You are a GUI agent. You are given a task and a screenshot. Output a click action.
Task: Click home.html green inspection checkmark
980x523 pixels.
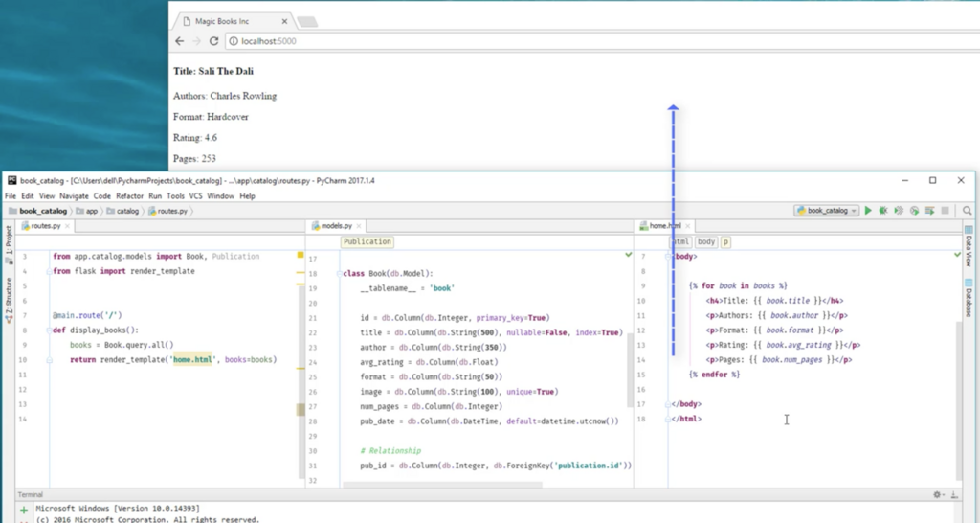pyautogui.click(x=957, y=255)
